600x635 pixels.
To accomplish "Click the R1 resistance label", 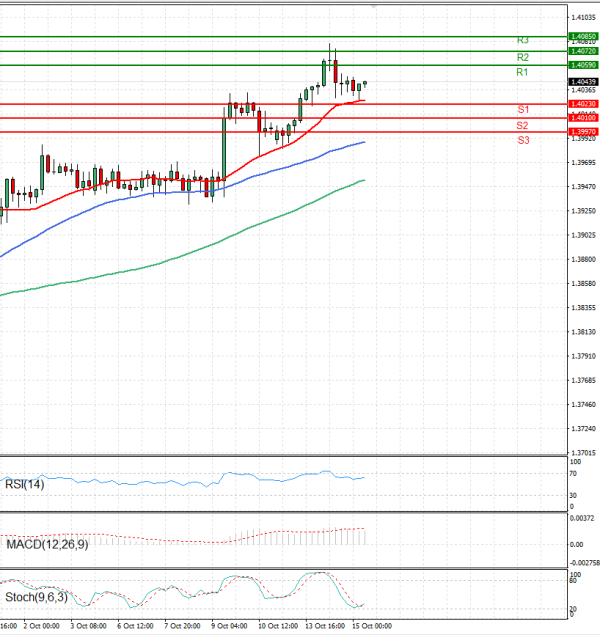I will [522, 73].
